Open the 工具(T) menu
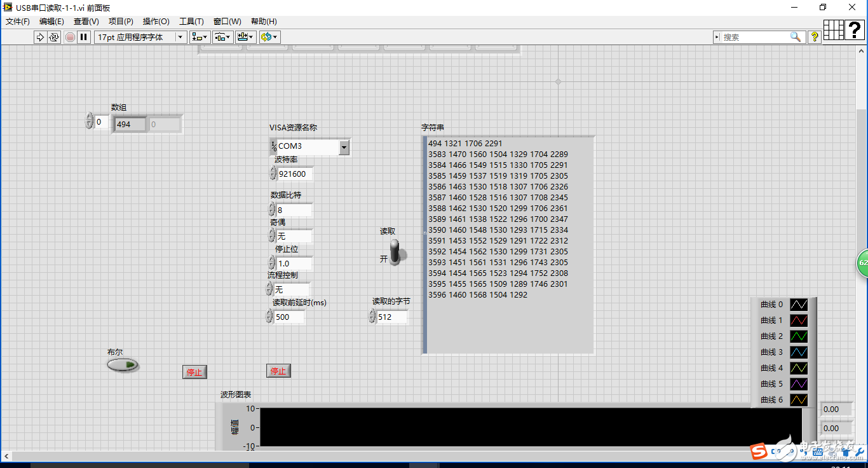This screenshot has height=468, width=868. (191, 22)
